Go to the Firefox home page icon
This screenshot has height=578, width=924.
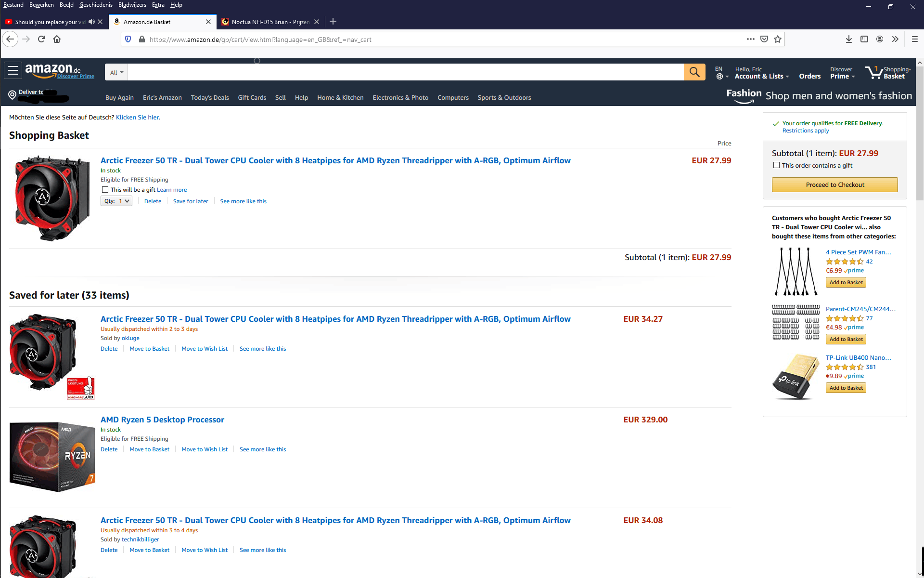coord(57,39)
